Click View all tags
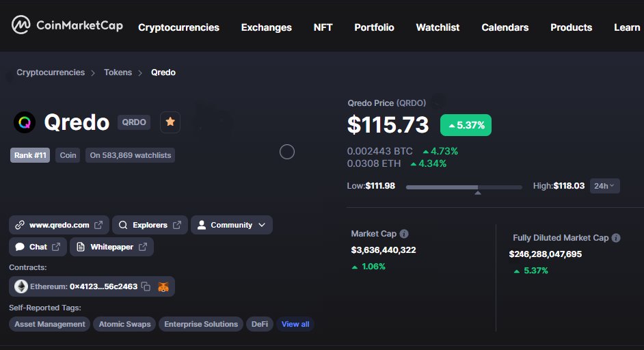 [x=295, y=324]
